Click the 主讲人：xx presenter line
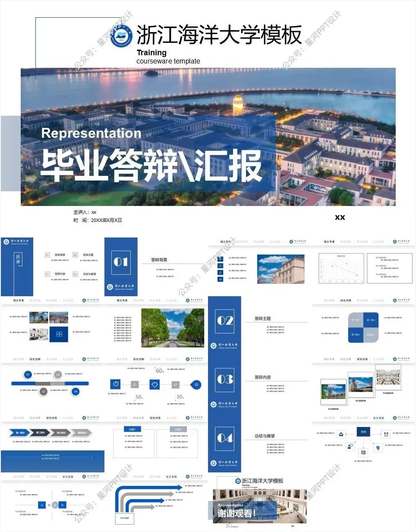The image size is (416, 532). pos(85,212)
